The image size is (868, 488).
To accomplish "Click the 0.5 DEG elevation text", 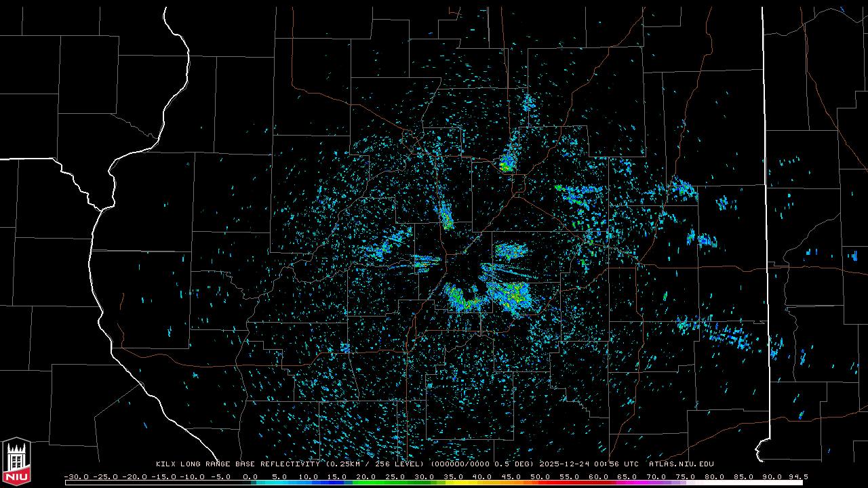I will pos(513,464).
